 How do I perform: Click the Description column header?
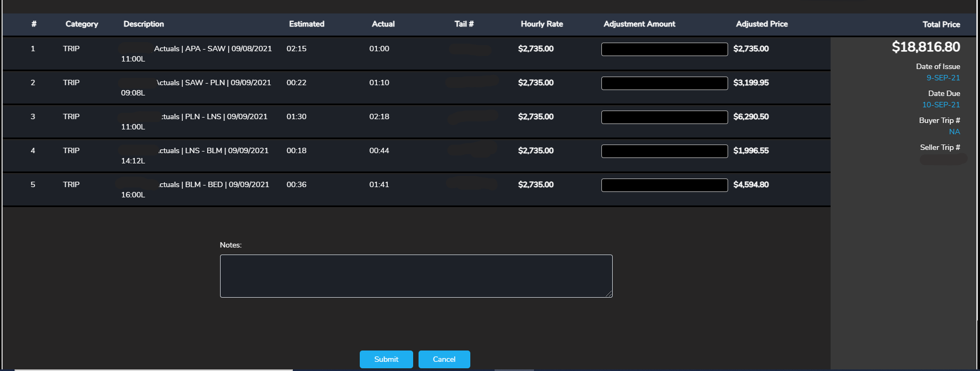(143, 24)
